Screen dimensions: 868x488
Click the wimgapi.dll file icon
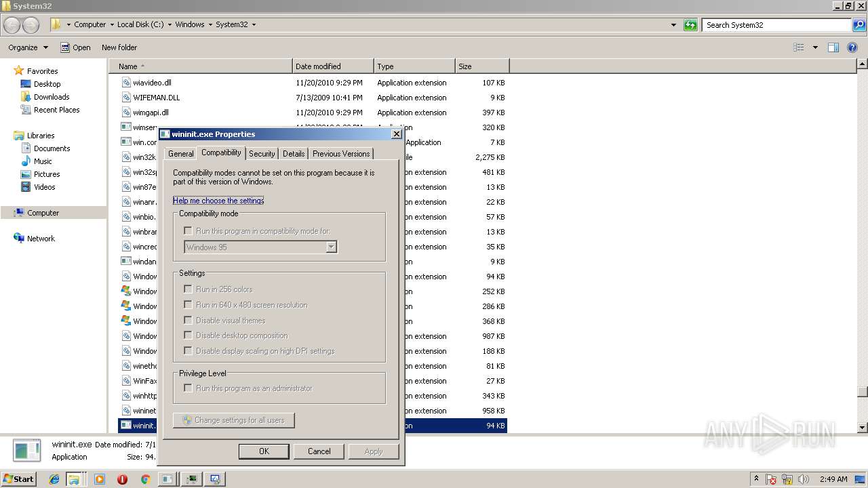126,113
